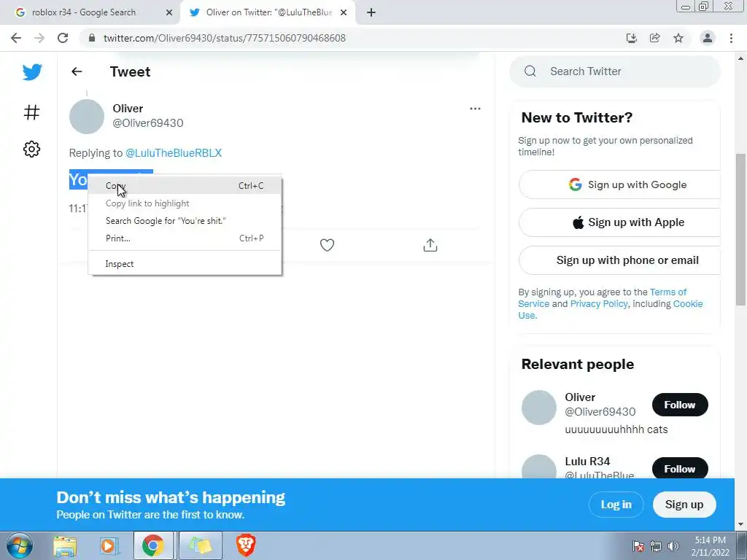Go back using the Tweet header arrow
The image size is (747, 560).
(77, 71)
